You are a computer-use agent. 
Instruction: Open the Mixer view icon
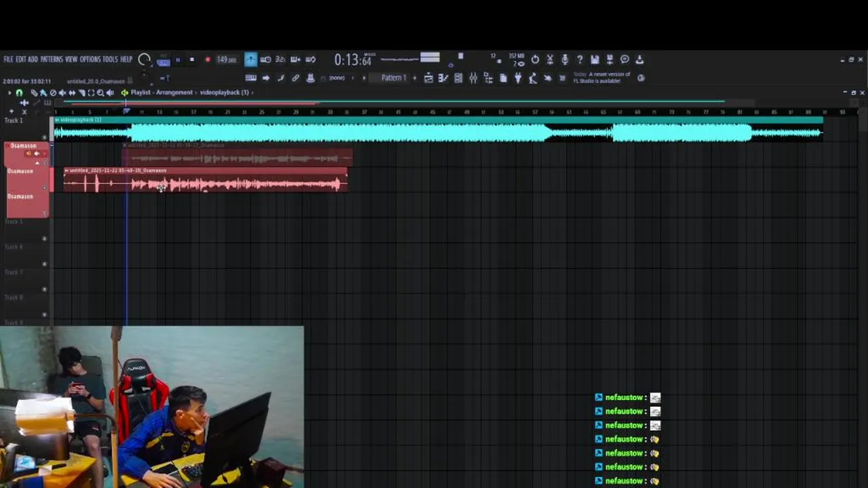473,78
